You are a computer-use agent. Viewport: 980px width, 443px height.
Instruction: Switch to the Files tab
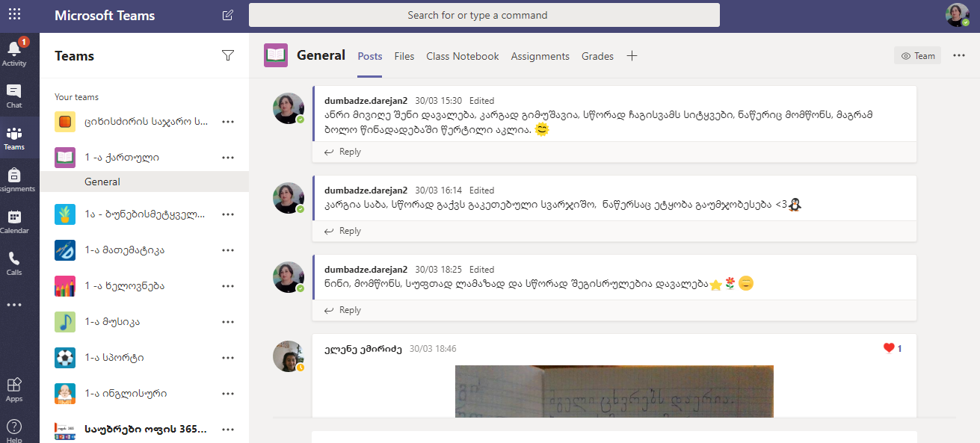(404, 56)
